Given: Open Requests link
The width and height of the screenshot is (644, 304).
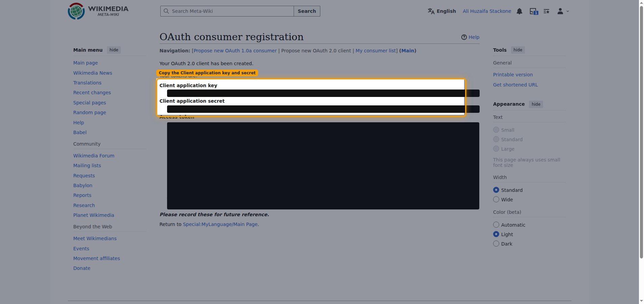Looking at the screenshot, I should 84,176.
